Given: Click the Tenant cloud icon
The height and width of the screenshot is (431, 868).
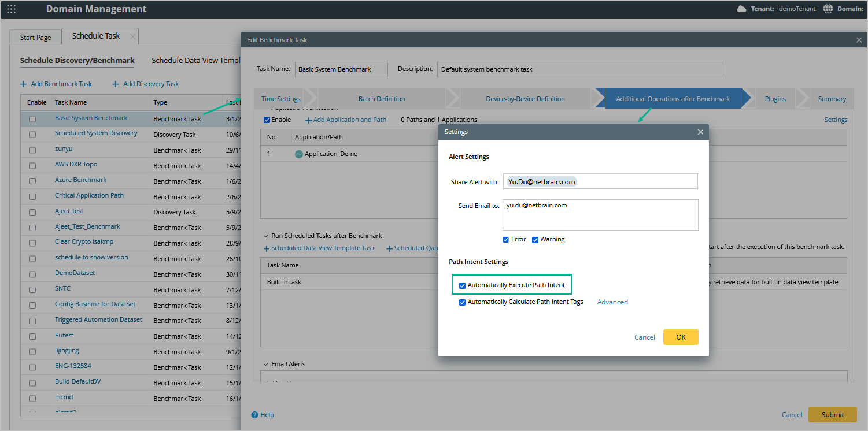Looking at the screenshot, I should (741, 9).
